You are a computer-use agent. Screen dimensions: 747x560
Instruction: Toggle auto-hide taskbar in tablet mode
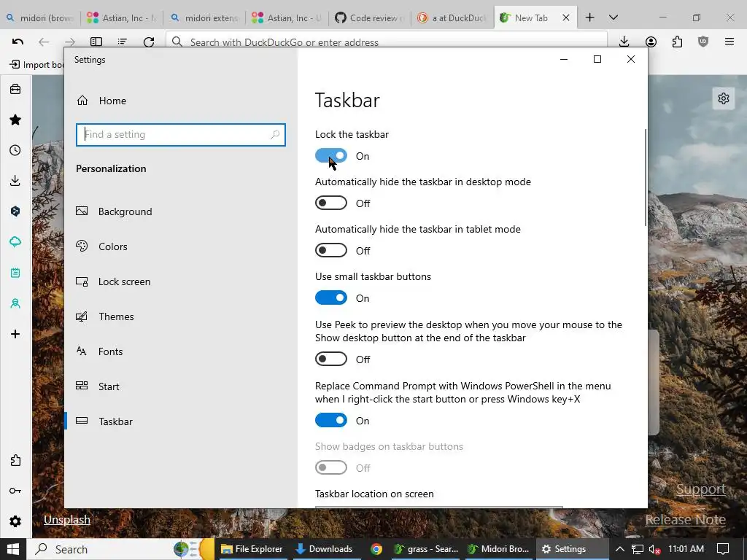click(x=331, y=251)
